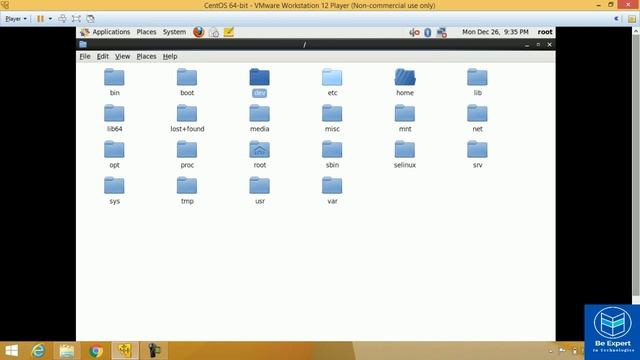Open Google Chrome from the taskbar

click(x=96, y=351)
